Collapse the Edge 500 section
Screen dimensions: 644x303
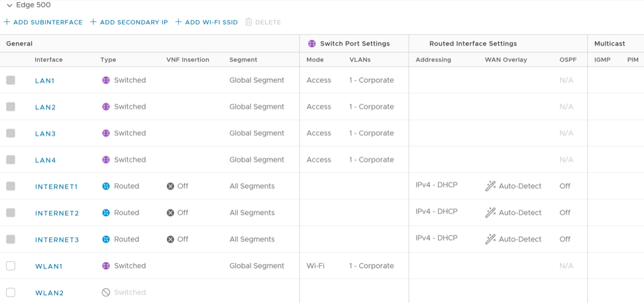tap(9, 5)
